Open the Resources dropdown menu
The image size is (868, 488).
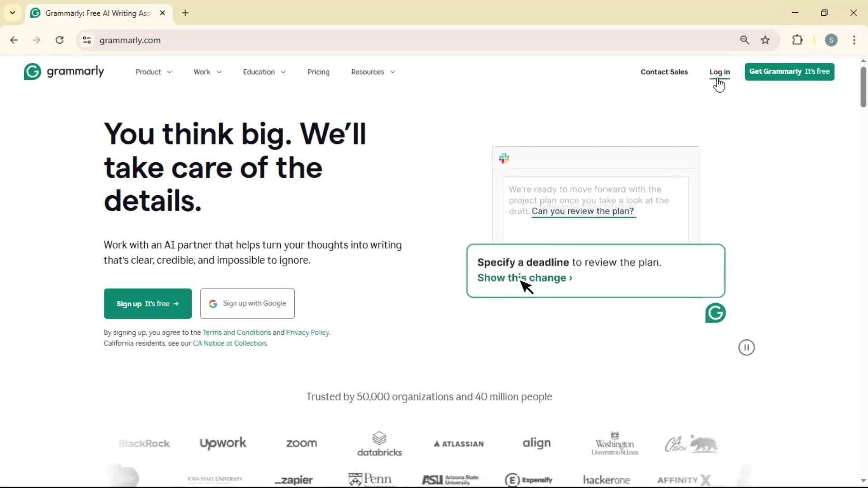pyautogui.click(x=373, y=72)
